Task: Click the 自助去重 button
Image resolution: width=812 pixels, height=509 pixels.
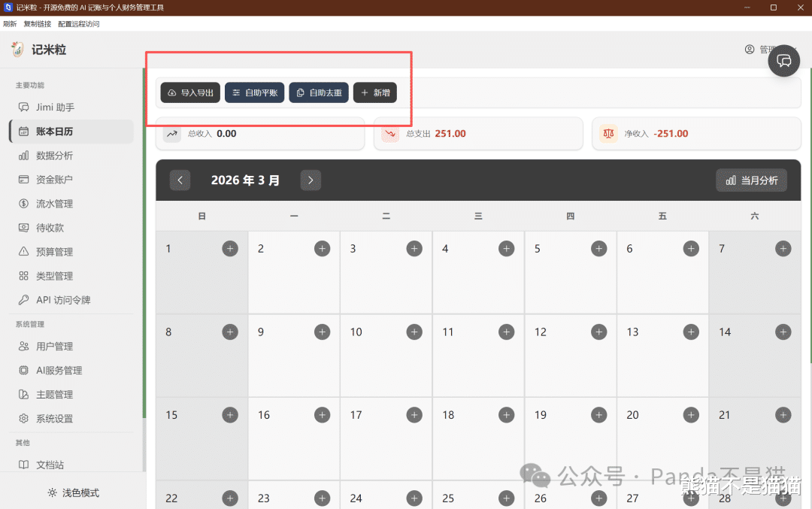Action: (x=319, y=92)
